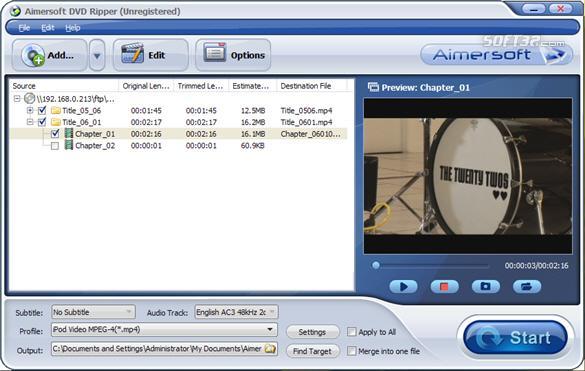585x371 pixels.
Task: Open the snapshot folder icon
Action: (526, 287)
